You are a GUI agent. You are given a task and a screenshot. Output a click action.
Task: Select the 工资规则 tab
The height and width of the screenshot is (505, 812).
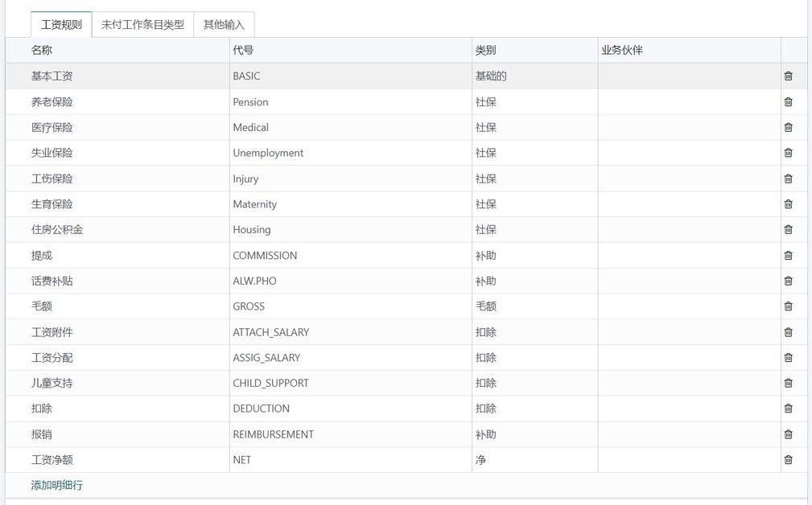click(x=61, y=25)
